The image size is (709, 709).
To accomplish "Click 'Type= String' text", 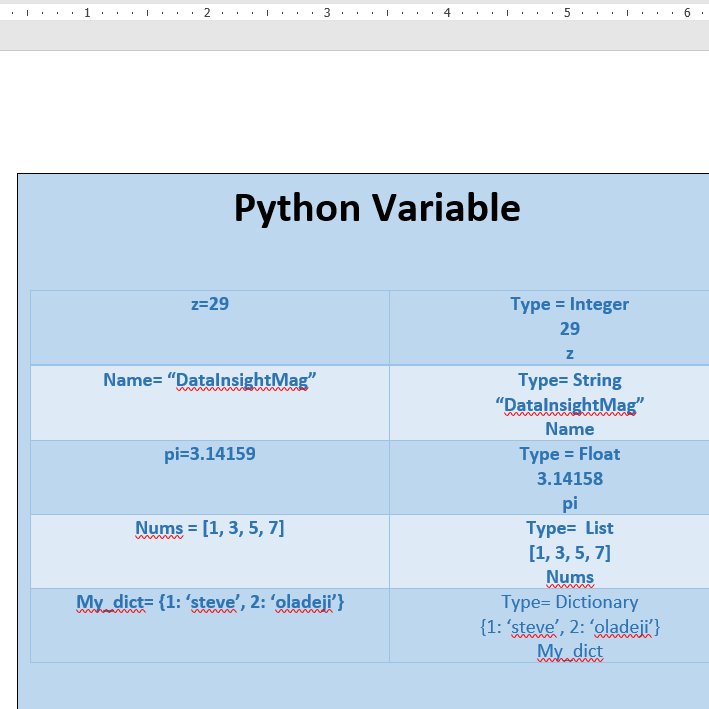I will [x=570, y=380].
